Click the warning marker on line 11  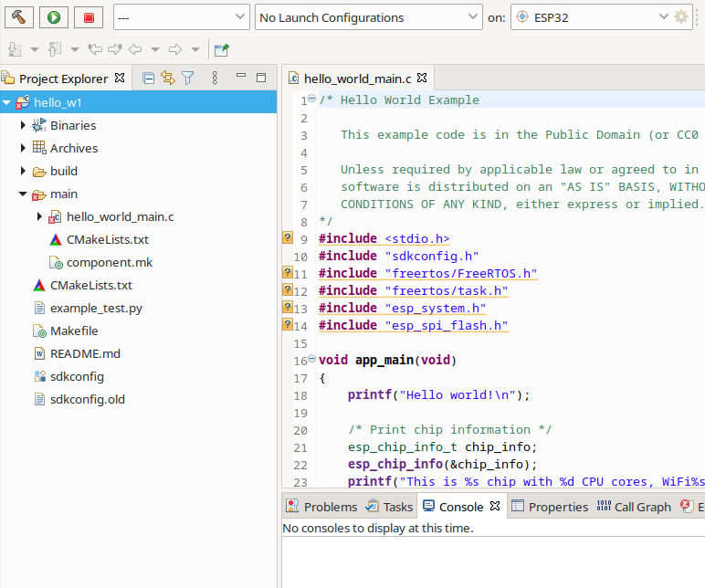[x=288, y=272]
